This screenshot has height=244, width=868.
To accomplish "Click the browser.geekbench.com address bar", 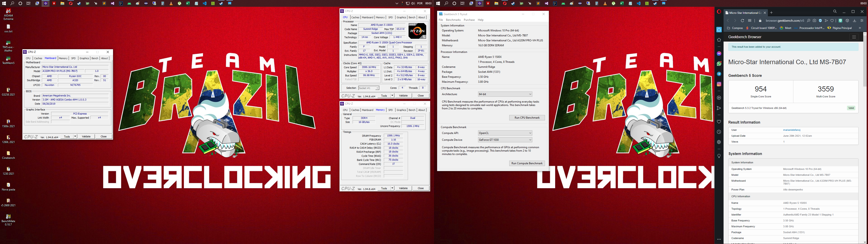I will 784,21.
